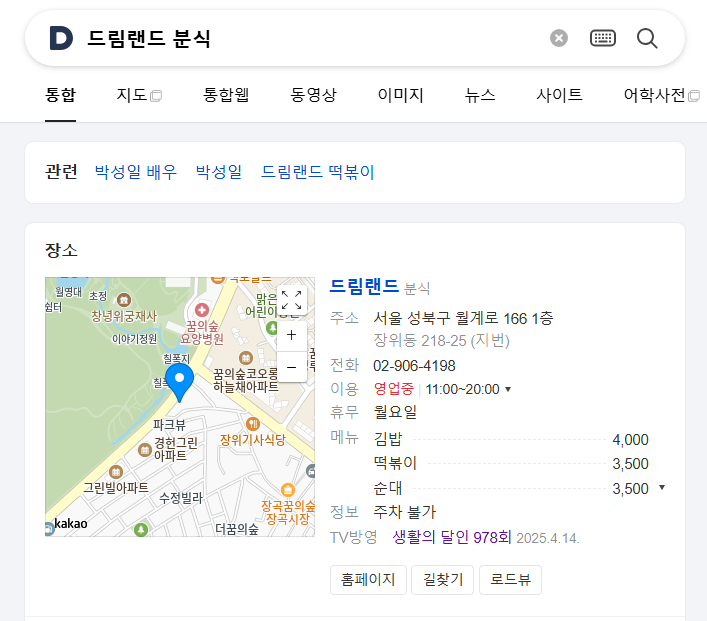Click the 장곡시장 market marker
The width and height of the screenshot is (707, 621).
point(288,490)
